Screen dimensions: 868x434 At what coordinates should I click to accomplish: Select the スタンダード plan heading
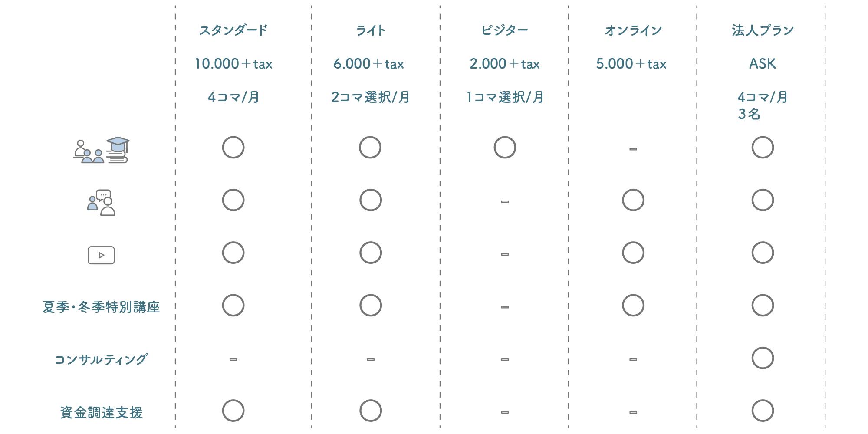click(x=233, y=30)
